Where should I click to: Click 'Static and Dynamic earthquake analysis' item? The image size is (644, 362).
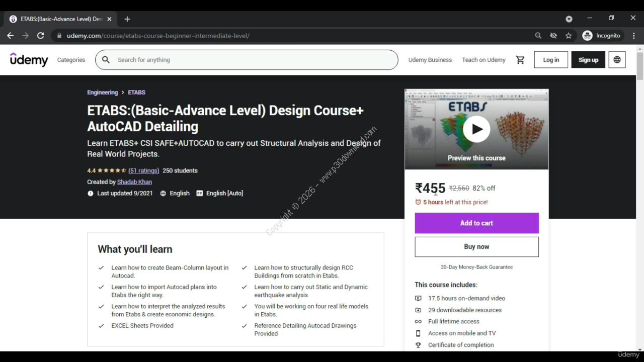coord(311,291)
